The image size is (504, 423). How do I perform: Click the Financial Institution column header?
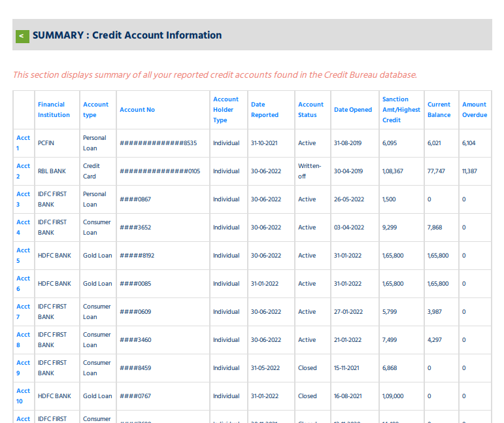(54, 110)
